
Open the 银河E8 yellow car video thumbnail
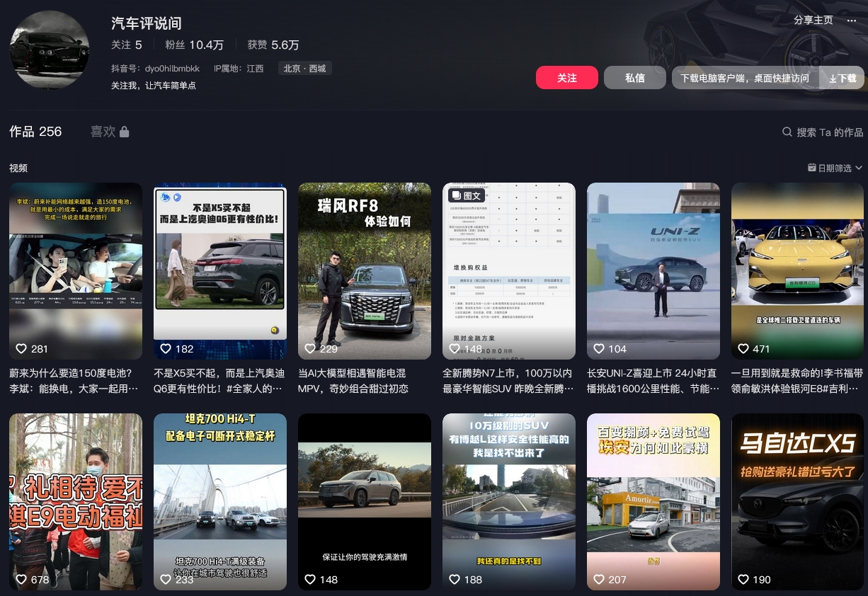click(x=798, y=271)
